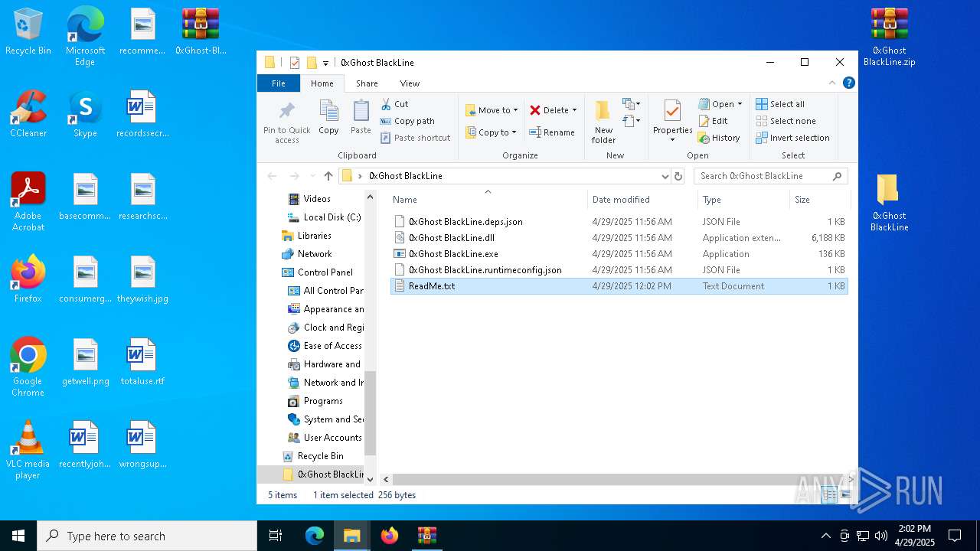This screenshot has width=980, height=551.
Task: Collapse the ribbon with the chevron
Action: [832, 83]
